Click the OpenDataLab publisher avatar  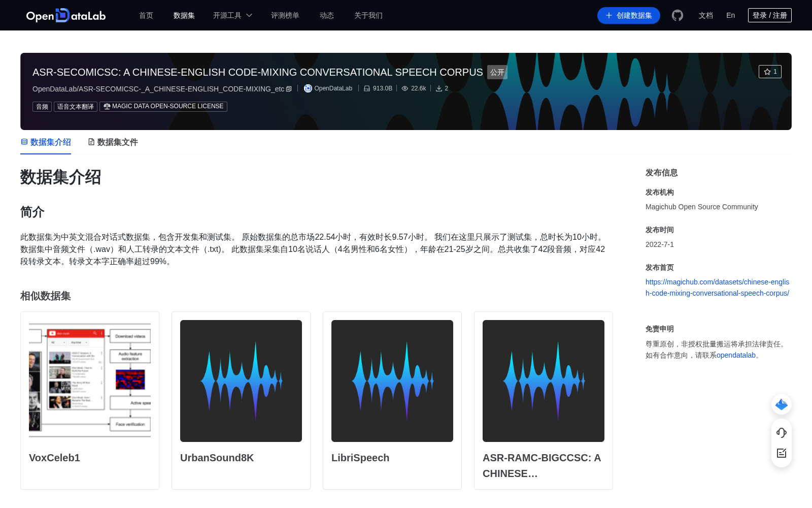tap(308, 88)
